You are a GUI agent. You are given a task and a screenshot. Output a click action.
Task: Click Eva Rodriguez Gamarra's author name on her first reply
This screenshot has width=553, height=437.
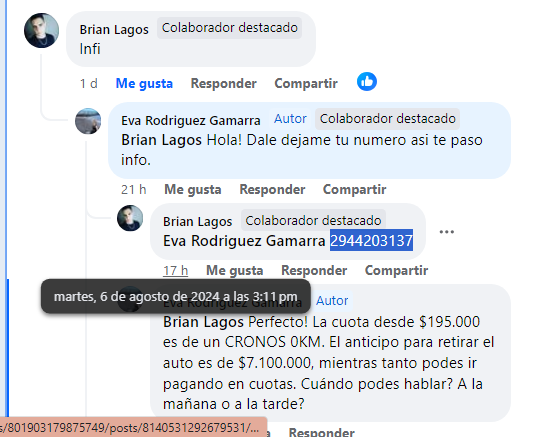coord(190,121)
